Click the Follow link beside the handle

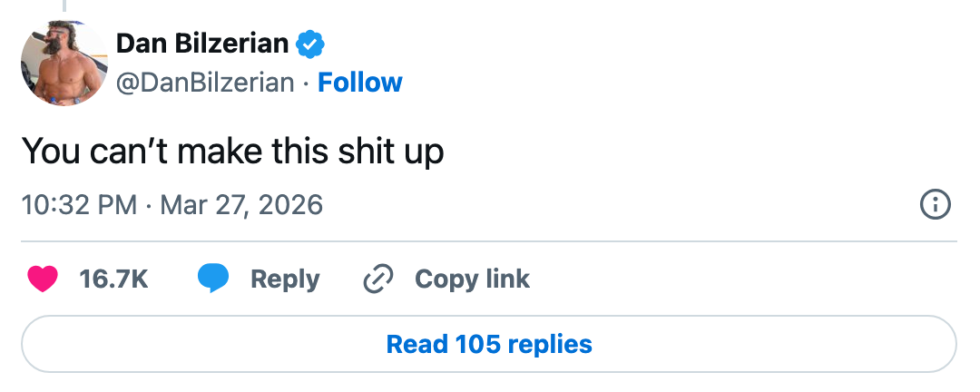click(x=360, y=83)
